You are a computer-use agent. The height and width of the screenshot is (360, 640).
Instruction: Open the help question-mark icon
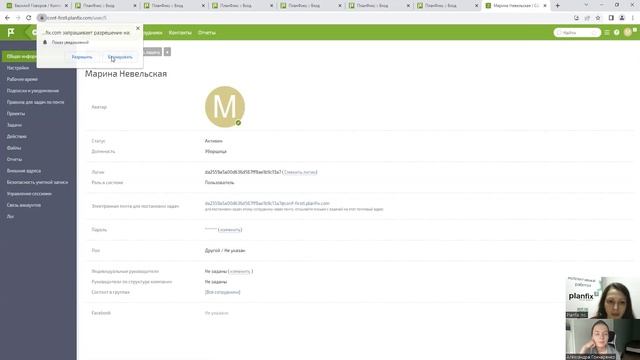click(x=616, y=32)
